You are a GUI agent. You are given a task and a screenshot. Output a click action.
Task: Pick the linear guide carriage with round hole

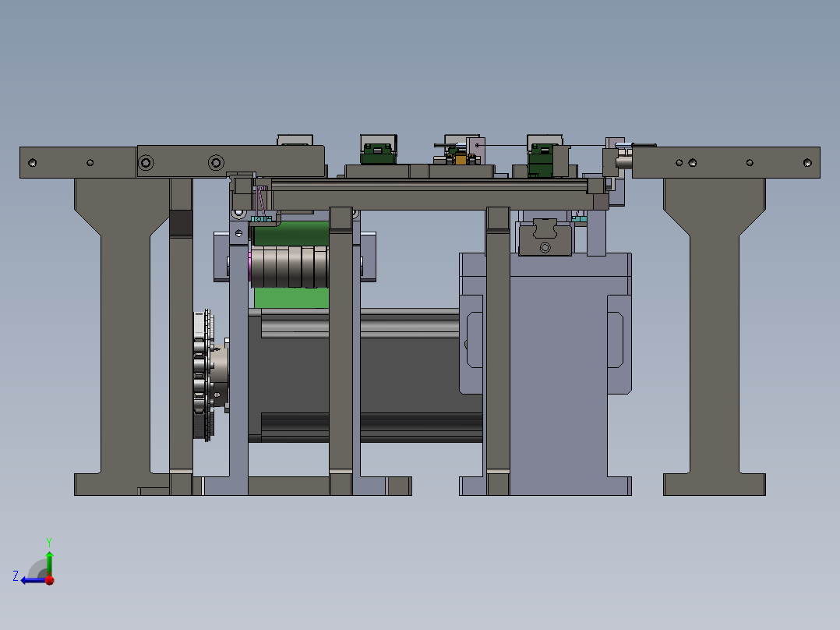pyautogui.click(x=545, y=238)
